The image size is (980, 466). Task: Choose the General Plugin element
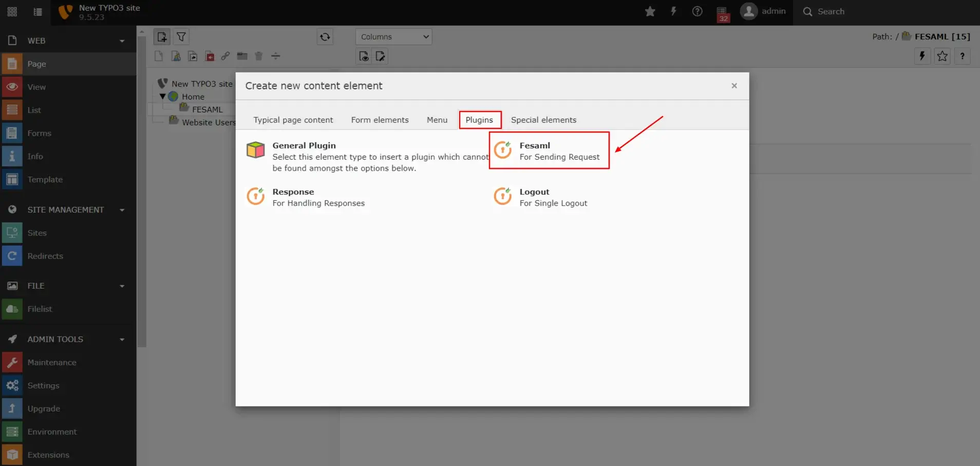[367, 156]
